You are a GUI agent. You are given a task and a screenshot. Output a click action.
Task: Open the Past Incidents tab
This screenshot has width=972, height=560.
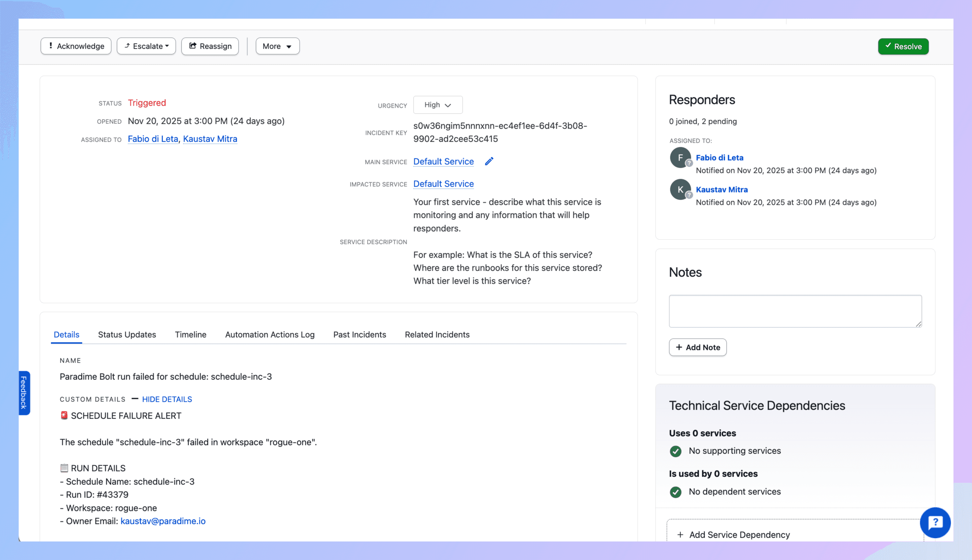359,335
